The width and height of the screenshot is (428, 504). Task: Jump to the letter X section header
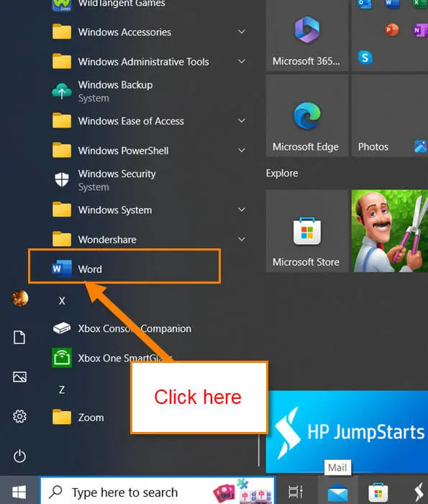62,300
